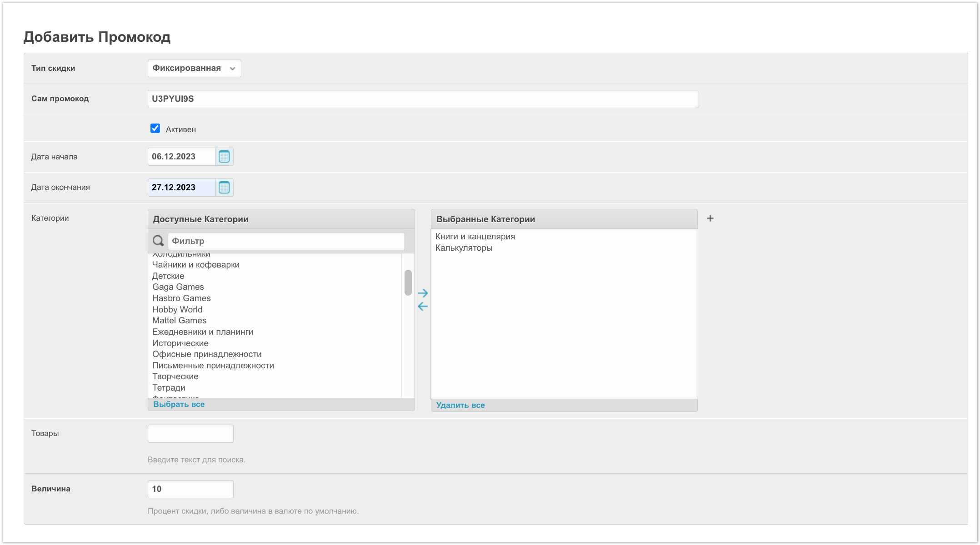Uncheck the Активен checkbox
Screen dimensions: 980x545
click(x=155, y=129)
